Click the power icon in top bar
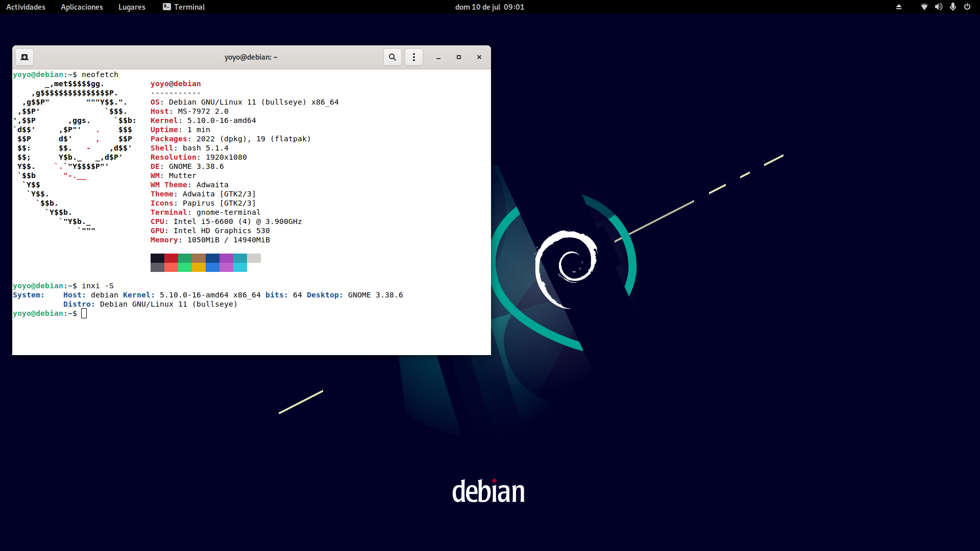This screenshot has width=980, height=551. [967, 7]
